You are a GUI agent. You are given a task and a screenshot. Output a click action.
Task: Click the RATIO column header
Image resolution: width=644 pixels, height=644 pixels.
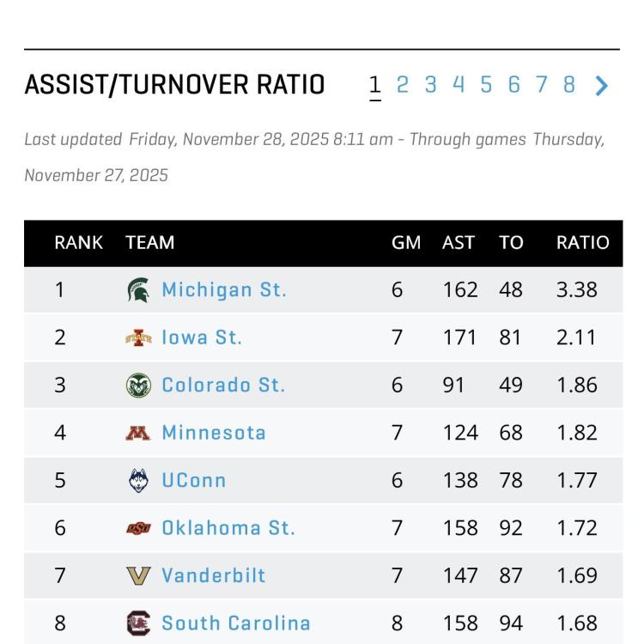pyautogui.click(x=582, y=243)
